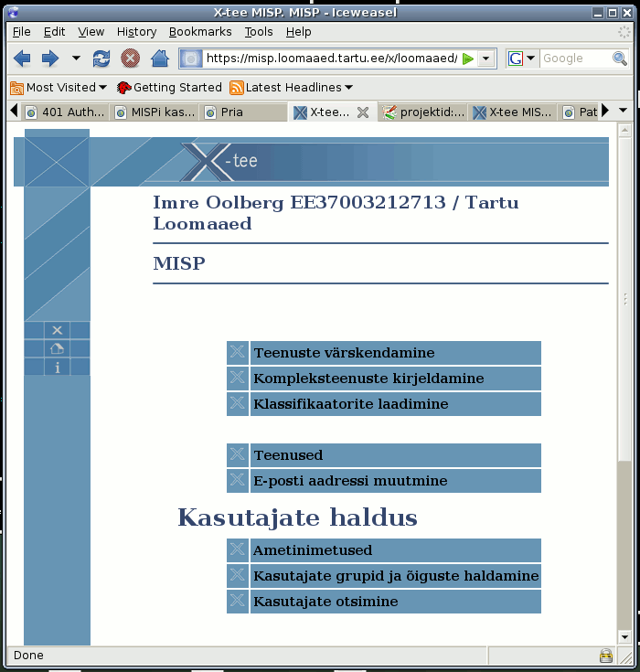
Task: Expand the Most Visited bookmarks folder
Action: tap(59, 88)
